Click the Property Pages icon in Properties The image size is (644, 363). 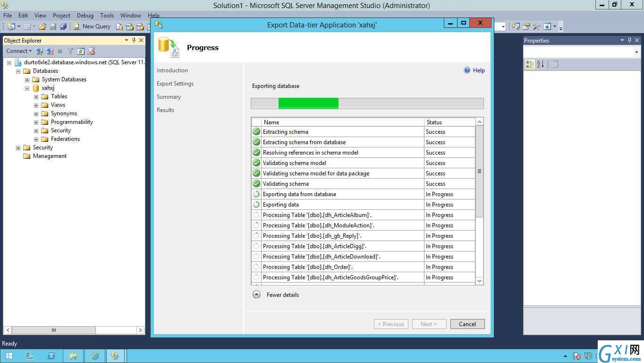[x=554, y=64]
